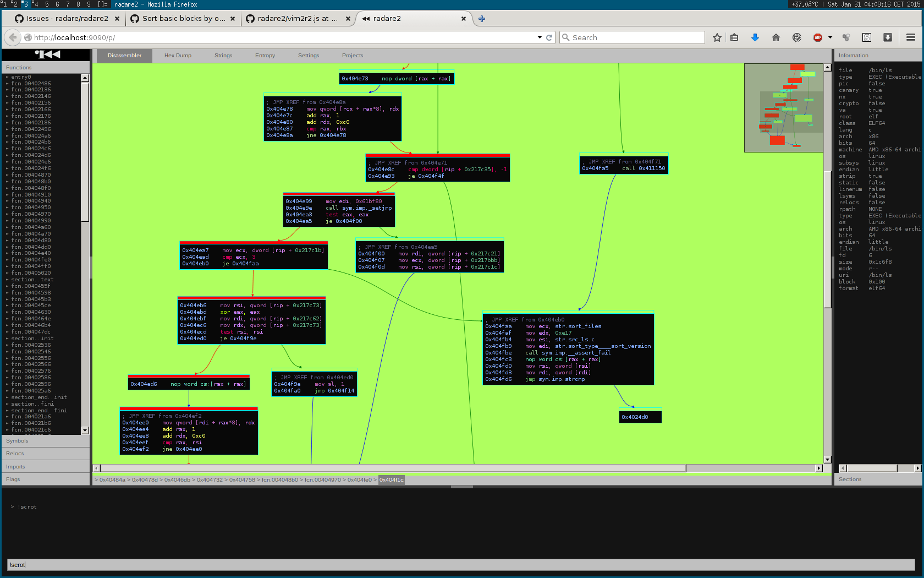Open the downloads arrow icon
Viewport: 924px width, 578px height.
755,37
